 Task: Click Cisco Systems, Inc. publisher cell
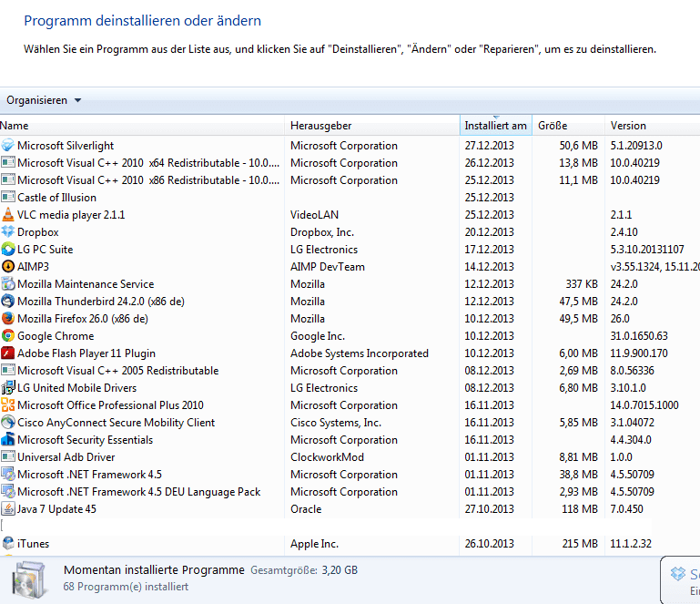(336, 423)
